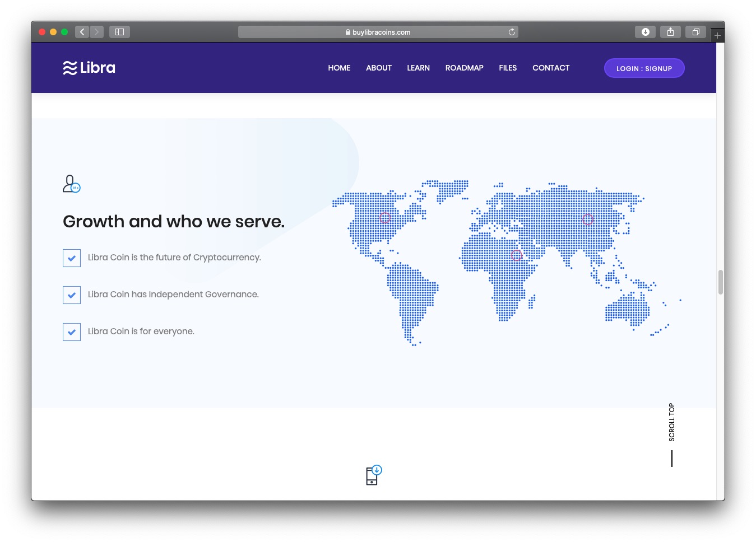This screenshot has width=756, height=542.
Task: Click the user 18+ icon above heading
Action: click(x=71, y=184)
